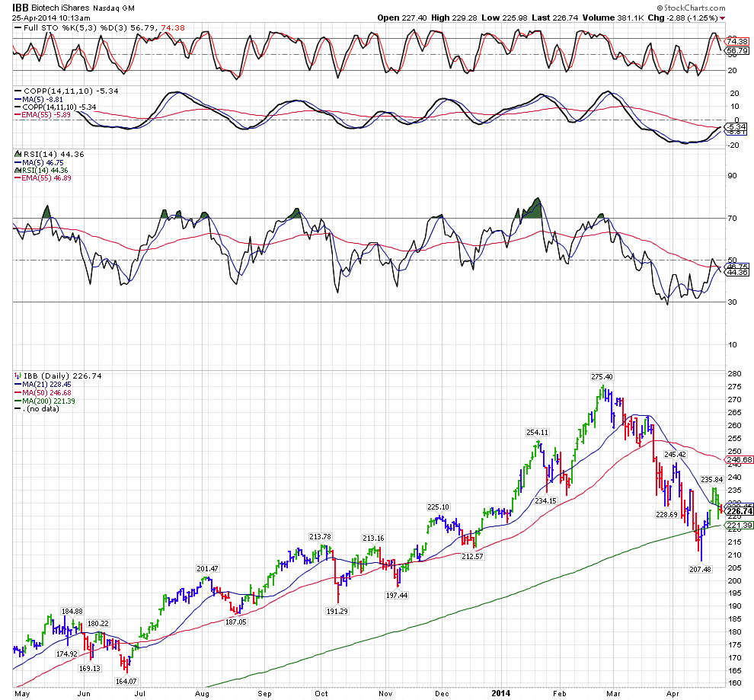754x700 pixels.
Task: Click the red down-triangle change indicator
Action: coord(724,18)
